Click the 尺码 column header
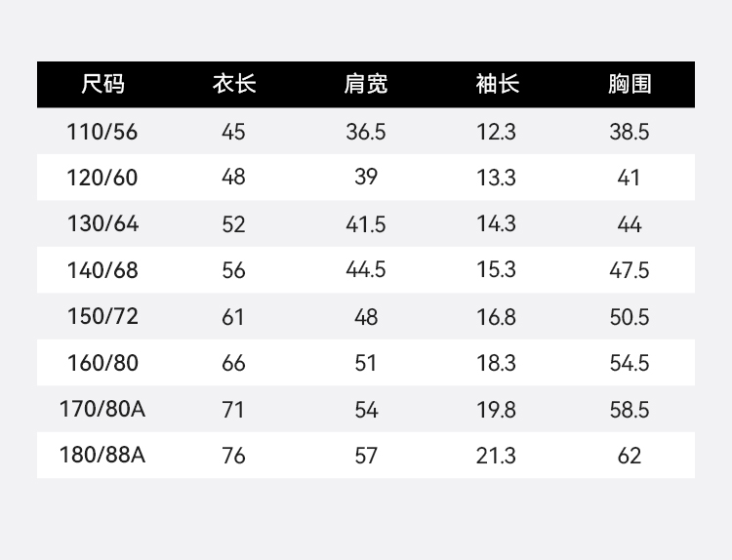The image size is (732, 560). (x=102, y=84)
